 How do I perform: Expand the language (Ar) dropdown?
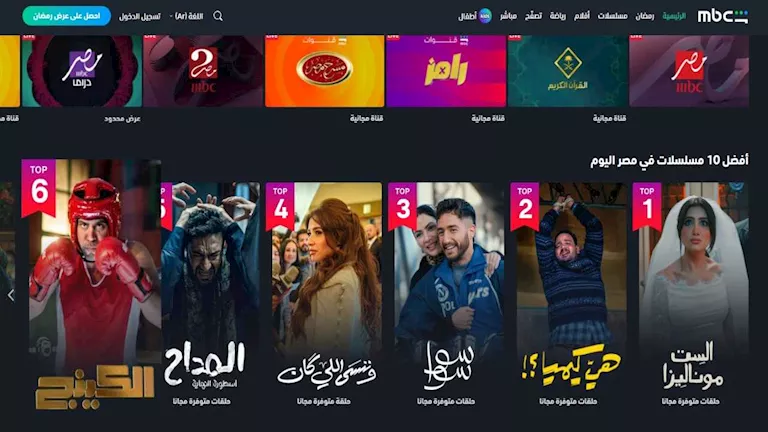[186, 16]
